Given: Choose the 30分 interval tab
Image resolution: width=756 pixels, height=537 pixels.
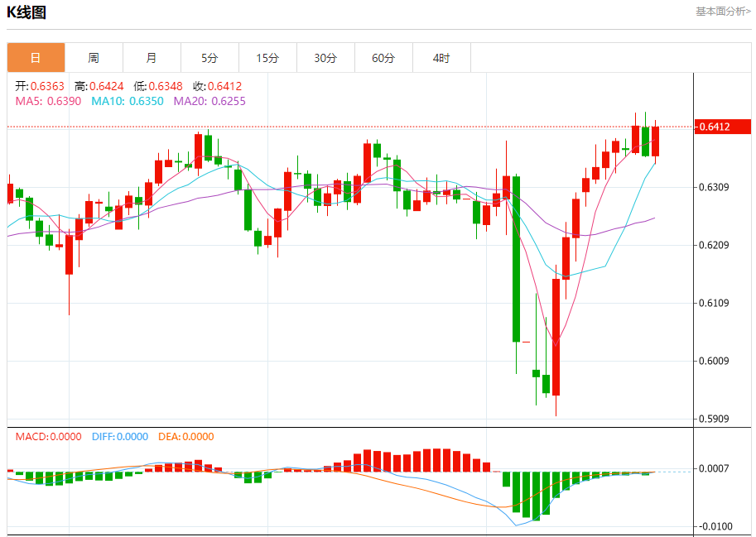Looking at the screenshot, I should click(x=326, y=58).
